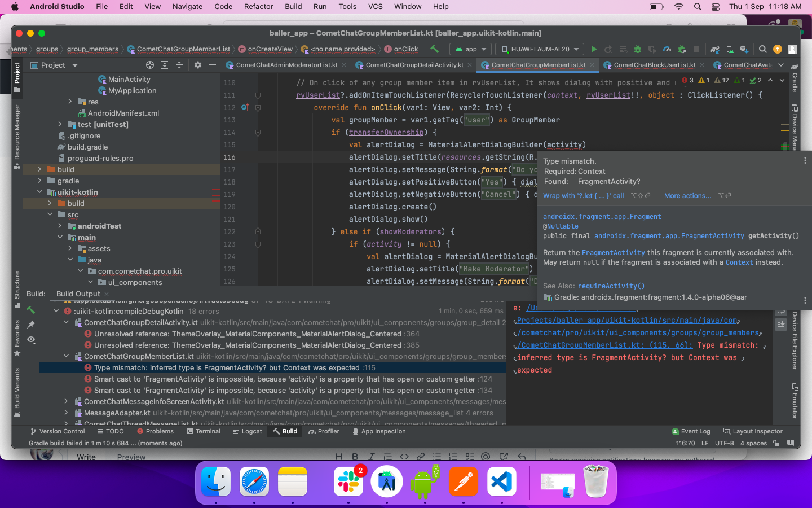Open SDK Manager icon in main toolbar
812x508 pixels.
[x=744, y=49]
